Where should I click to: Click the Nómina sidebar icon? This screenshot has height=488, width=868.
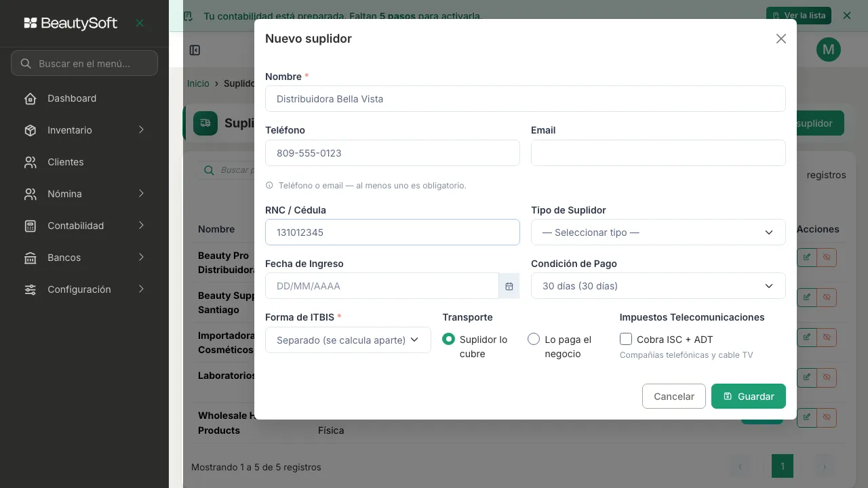[31, 194]
